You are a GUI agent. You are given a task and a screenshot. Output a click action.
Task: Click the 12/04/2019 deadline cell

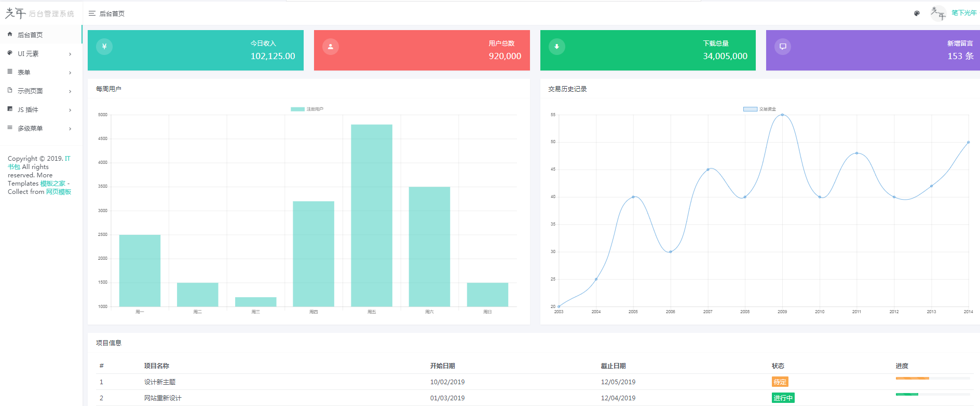(x=618, y=398)
